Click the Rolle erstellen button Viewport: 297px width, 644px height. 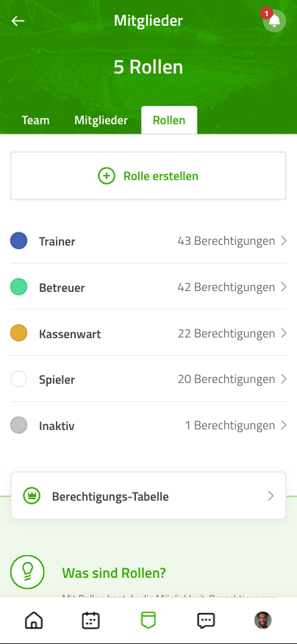click(148, 176)
